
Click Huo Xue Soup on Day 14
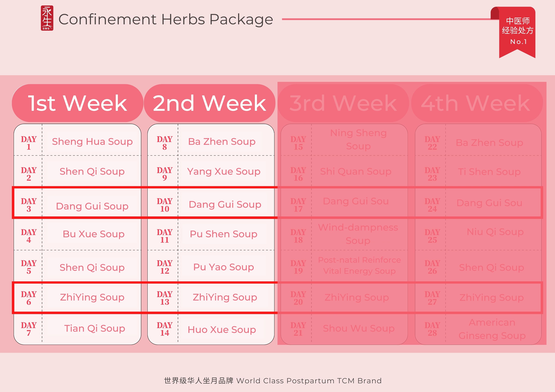click(222, 329)
